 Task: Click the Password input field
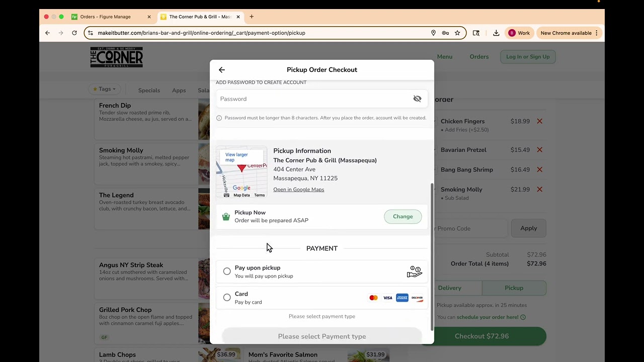click(x=322, y=99)
